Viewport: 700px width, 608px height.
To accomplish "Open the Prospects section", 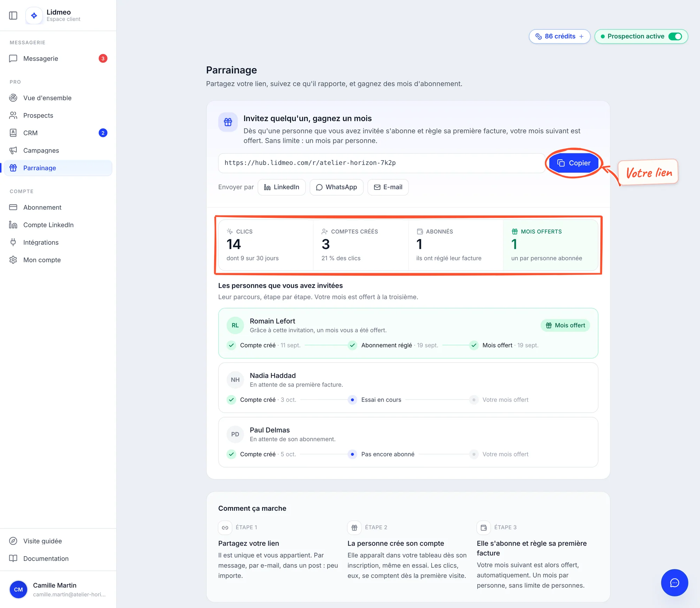I will (58, 115).
